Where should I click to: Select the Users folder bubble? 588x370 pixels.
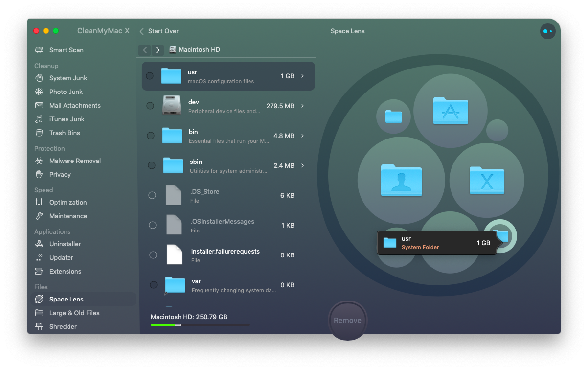[401, 180]
